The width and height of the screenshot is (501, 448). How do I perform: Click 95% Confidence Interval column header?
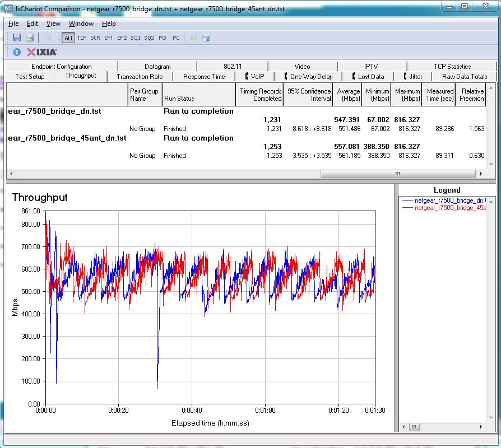click(x=308, y=95)
